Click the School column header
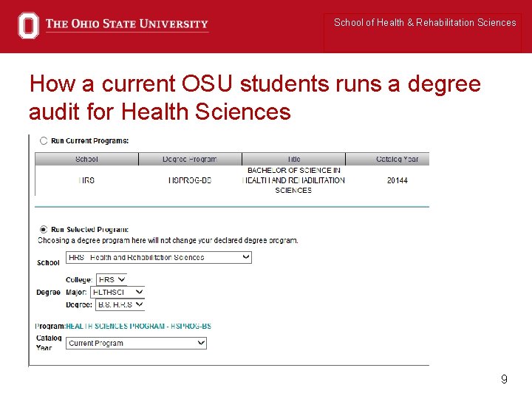Image resolution: width=532 pixels, height=399 pixels. pyautogui.click(x=86, y=159)
